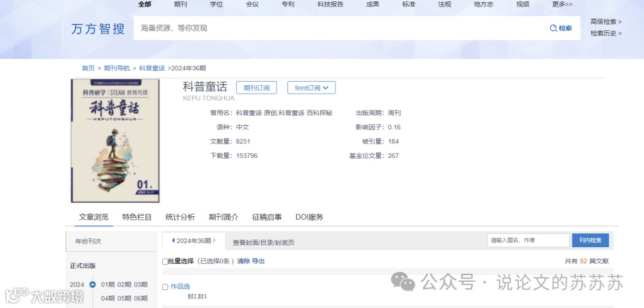Open 查看封面/目录/封底页 link
The image size is (644, 308).
pyautogui.click(x=264, y=242)
